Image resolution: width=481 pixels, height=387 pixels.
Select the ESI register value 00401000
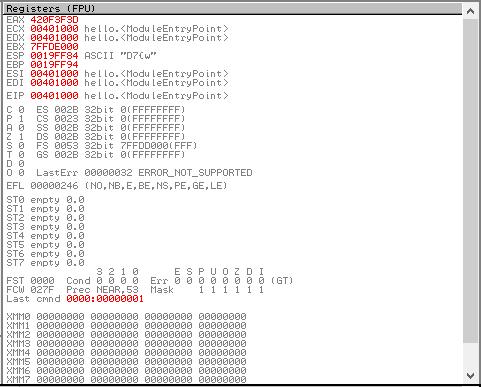54,74
